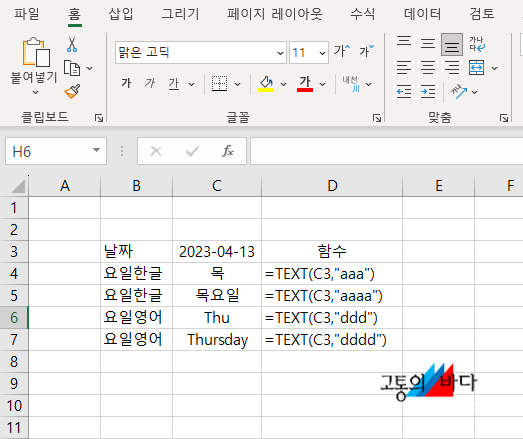
Task: Expand the borders options arrow
Action: (237, 84)
